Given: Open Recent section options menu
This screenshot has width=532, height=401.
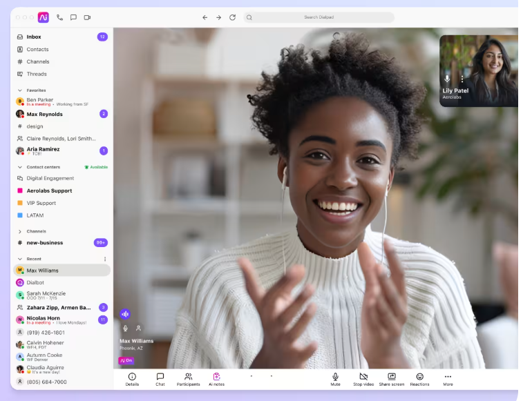Looking at the screenshot, I should click(x=105, y=259).
